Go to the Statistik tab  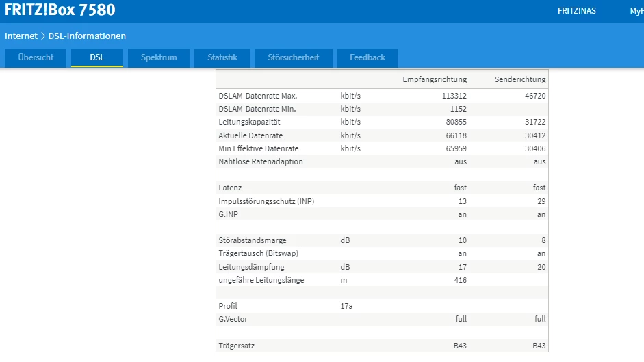(x=222, y=57)
